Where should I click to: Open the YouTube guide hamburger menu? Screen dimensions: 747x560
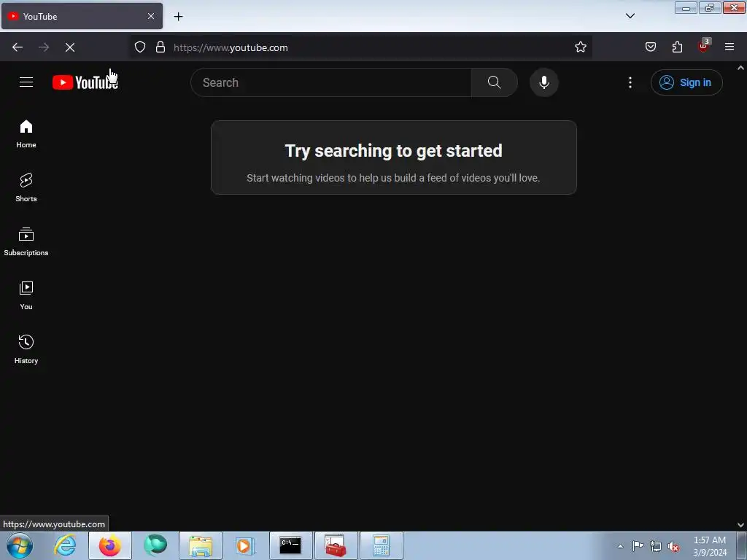26,82
